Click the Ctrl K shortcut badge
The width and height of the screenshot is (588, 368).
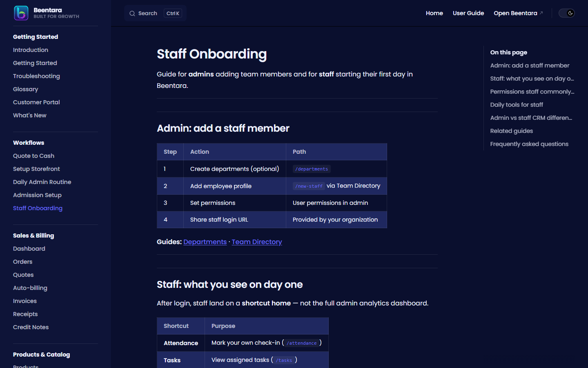pos(173,13)
